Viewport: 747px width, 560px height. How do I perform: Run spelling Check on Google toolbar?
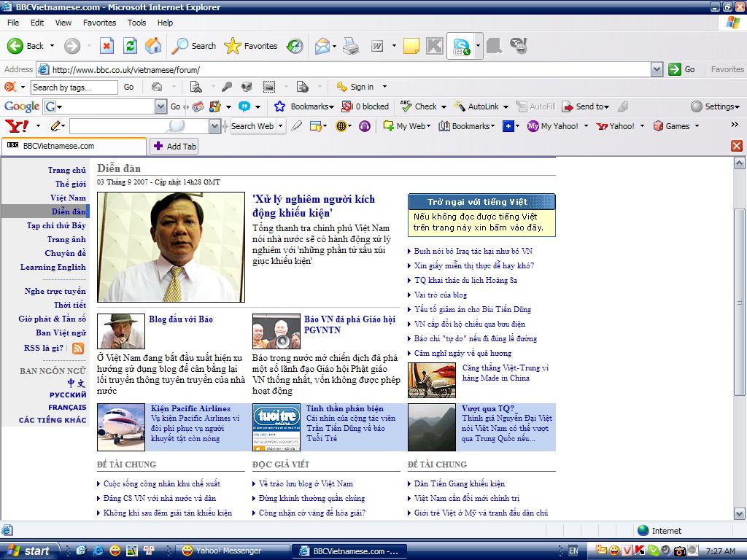pos(419,106)
